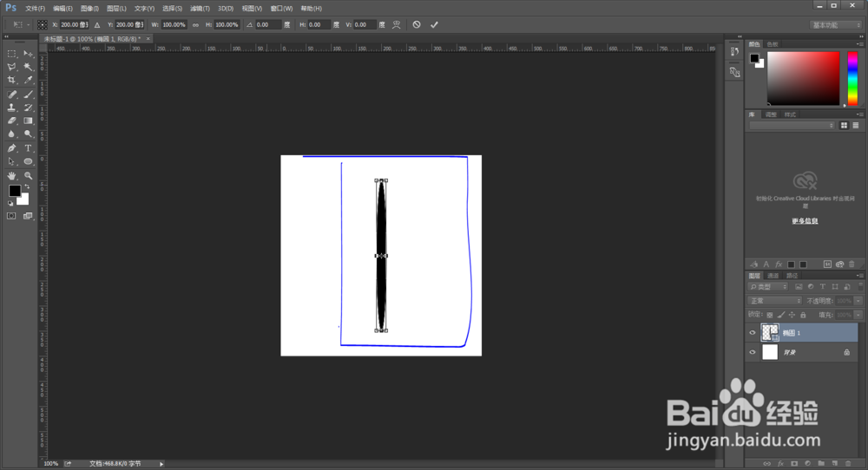Switch library to list view
Viewport: 868px width, 470px height.
pos(856,126)
